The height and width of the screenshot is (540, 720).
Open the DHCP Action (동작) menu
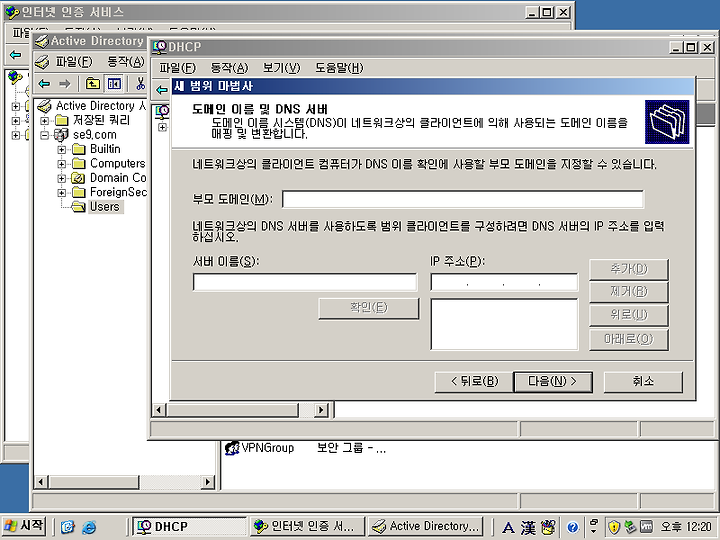(229, 68)
